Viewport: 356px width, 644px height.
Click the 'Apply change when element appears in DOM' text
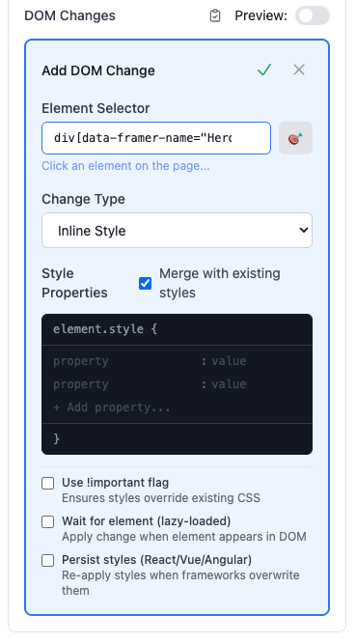184,537
